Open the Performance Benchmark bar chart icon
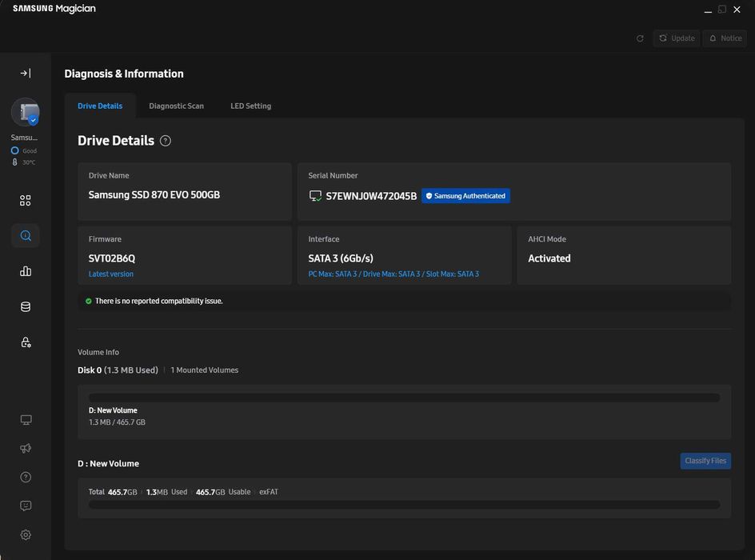The image size is (755, 560). pos(26,271)
